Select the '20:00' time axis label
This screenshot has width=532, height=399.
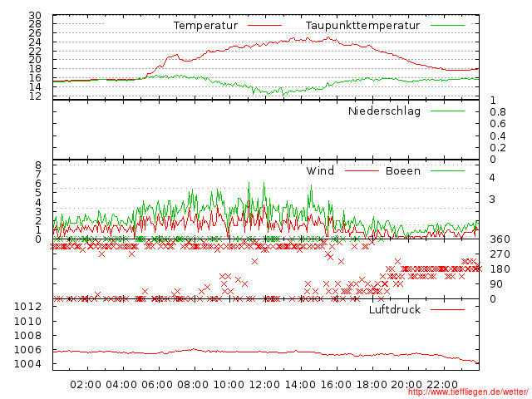406,385
